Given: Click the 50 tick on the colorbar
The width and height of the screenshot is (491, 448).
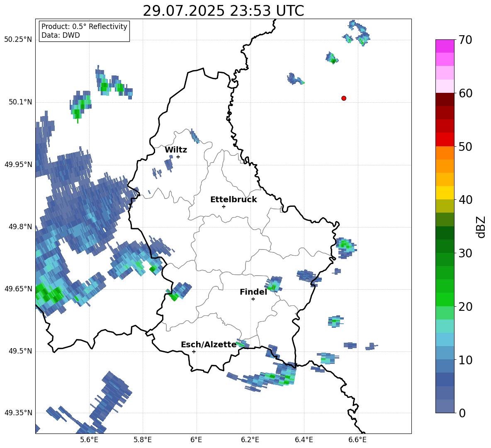Looking at the screenshot, I should [465, 146].
